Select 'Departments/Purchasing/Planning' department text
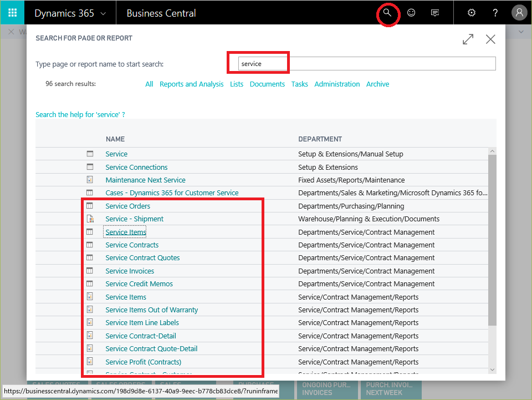The width and height of the screenshot is (532, 400). coord(351,206)
